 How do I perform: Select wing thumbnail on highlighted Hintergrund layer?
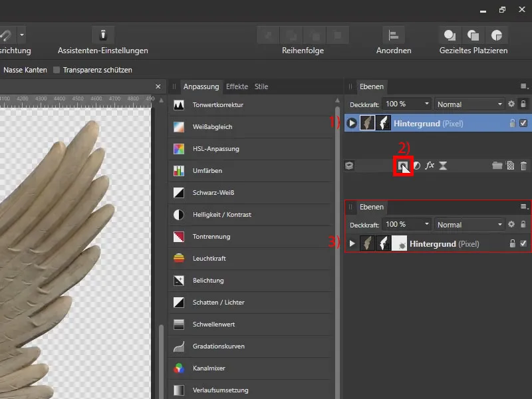click(367, 123)
